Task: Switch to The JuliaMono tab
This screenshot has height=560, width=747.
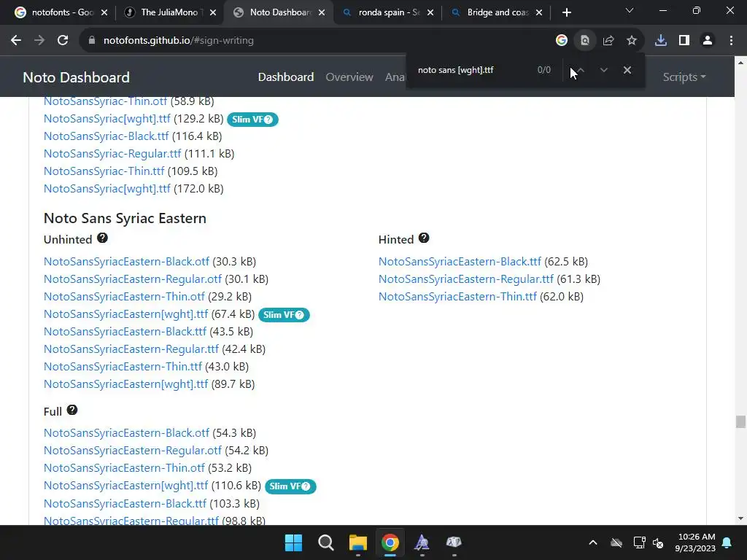Action: 169,12
